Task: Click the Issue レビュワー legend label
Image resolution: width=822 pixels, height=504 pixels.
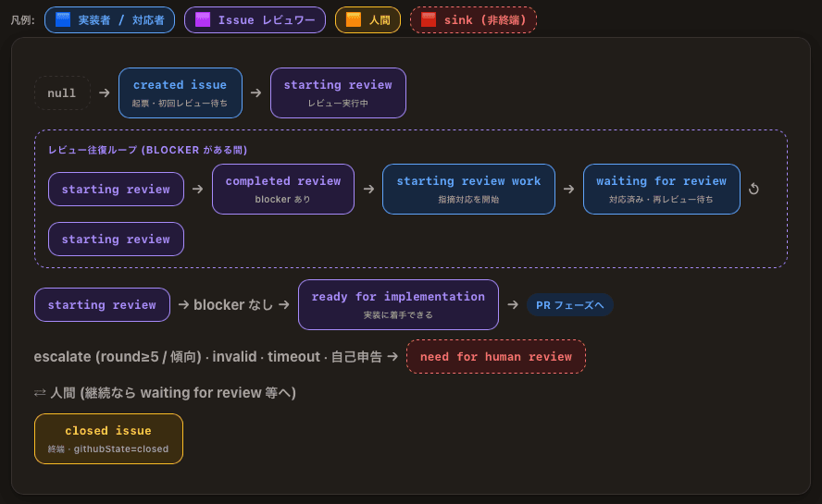Action: 267,20
